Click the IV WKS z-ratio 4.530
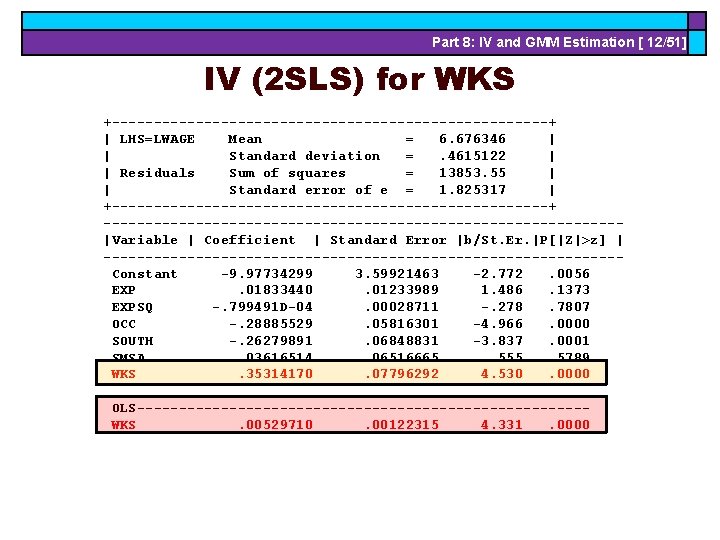 point(502,374)
